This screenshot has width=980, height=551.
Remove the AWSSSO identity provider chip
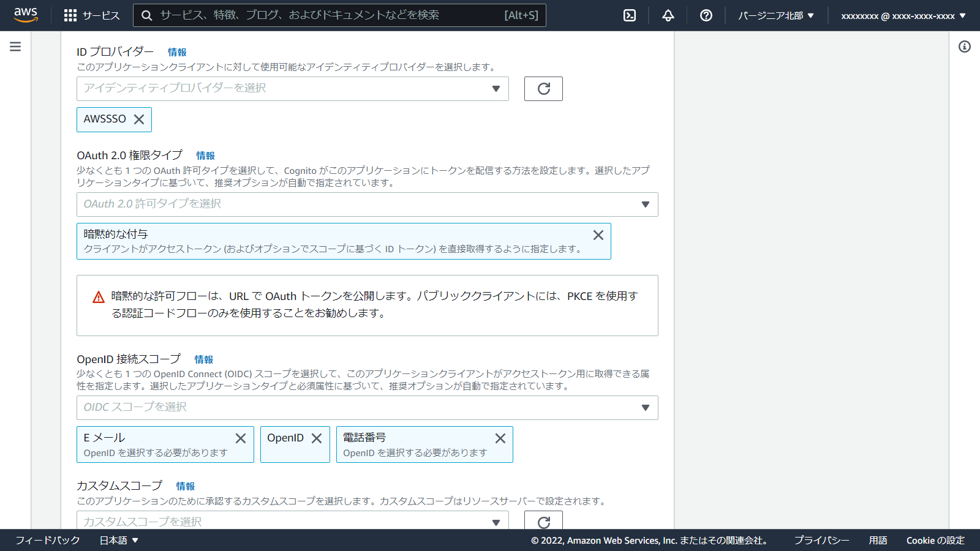tap(139, 119)
